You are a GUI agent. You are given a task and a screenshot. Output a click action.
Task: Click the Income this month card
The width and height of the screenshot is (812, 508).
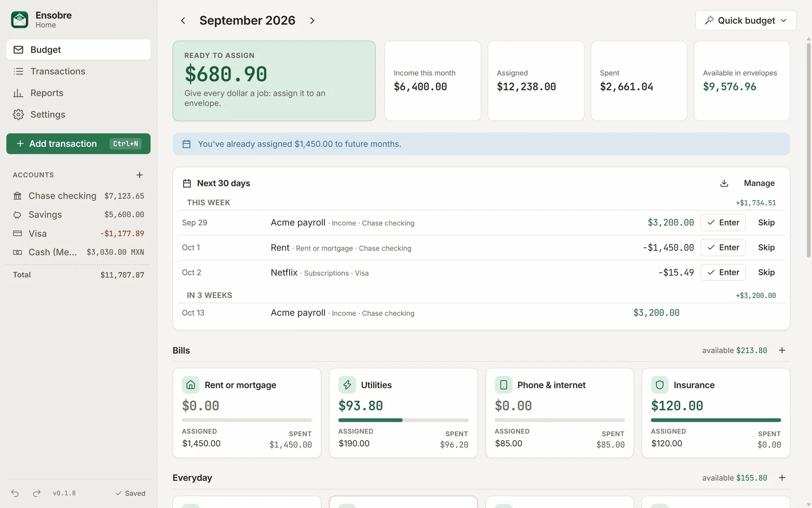[x=432, y=81]
